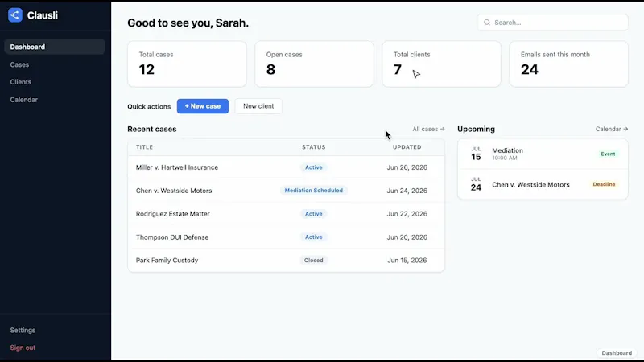The image size is (644, 362).
Task: Click the Clausli logo icon
Action: click(15, 15)
